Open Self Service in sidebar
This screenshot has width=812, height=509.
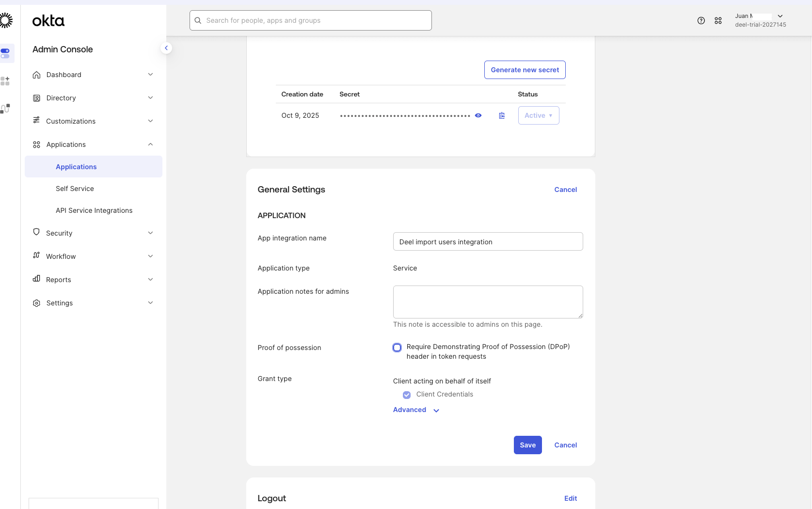click(75, 189)
